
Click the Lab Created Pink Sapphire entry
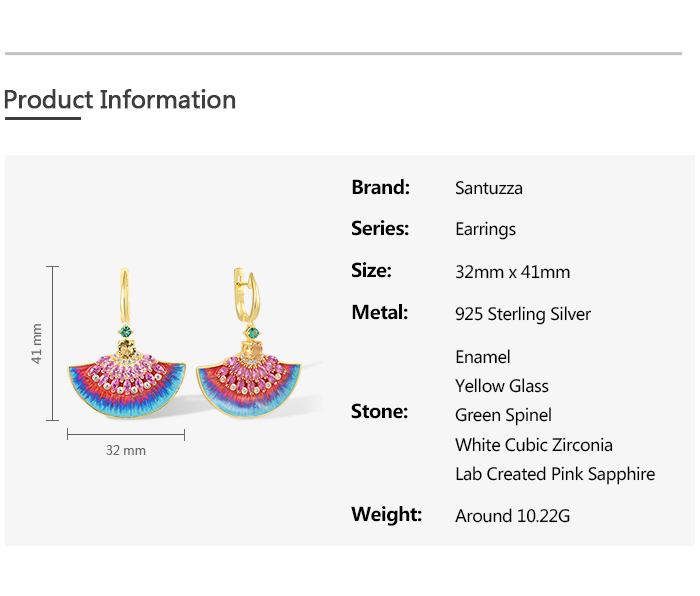point(554,474)
